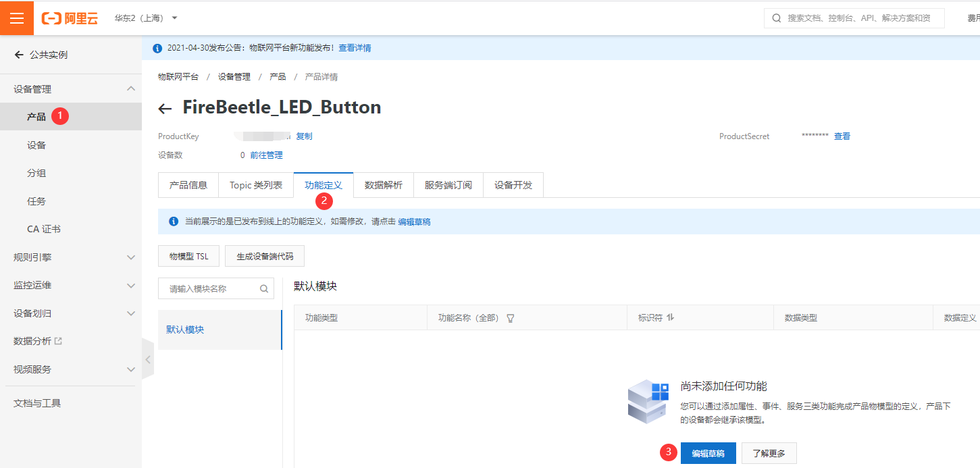The width and height of the screenshot is (980, 468).
Task: Click the 尚未添加任何功能 empty-state heading
Action: coord(724,386)
